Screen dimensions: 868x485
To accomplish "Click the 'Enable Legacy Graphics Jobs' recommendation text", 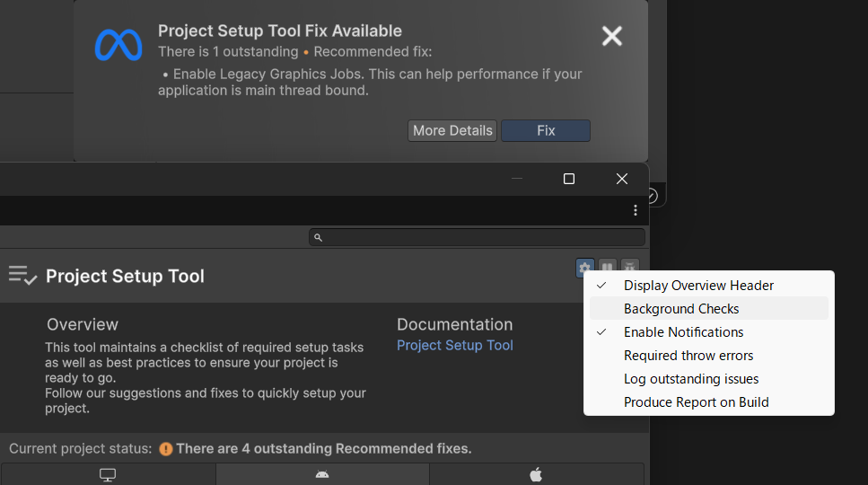I will coord(370,82).
